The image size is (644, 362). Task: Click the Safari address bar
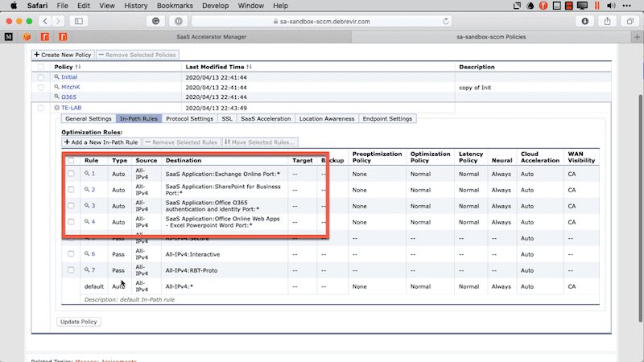coord(321,22)
